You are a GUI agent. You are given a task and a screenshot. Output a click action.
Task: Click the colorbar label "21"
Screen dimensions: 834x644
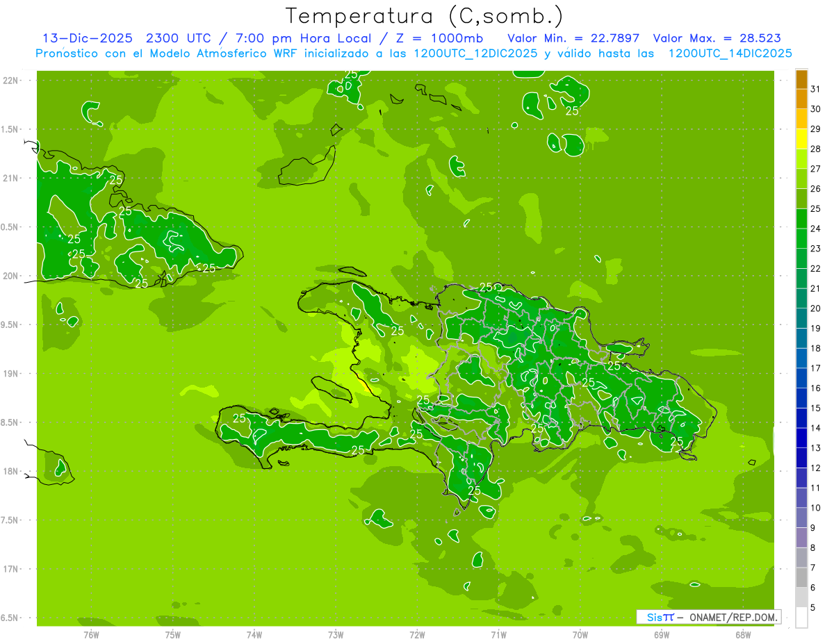point(816,288)
